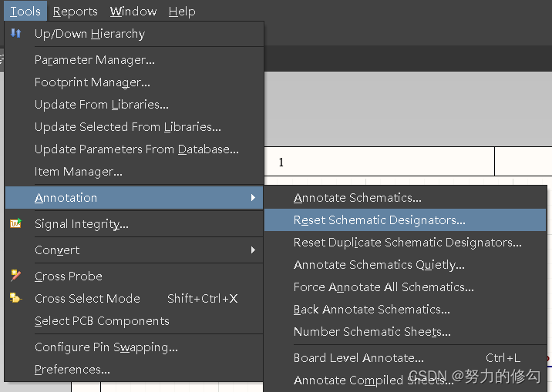Choose Cross Probe menu entry

(134, 276)
